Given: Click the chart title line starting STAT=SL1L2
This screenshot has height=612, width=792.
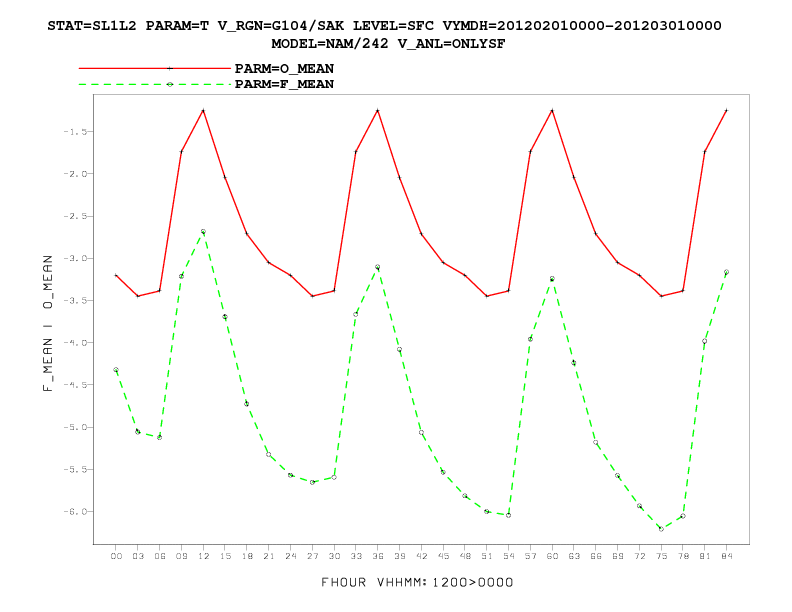Looking at the screenshot, I should (x=384, y=26).
